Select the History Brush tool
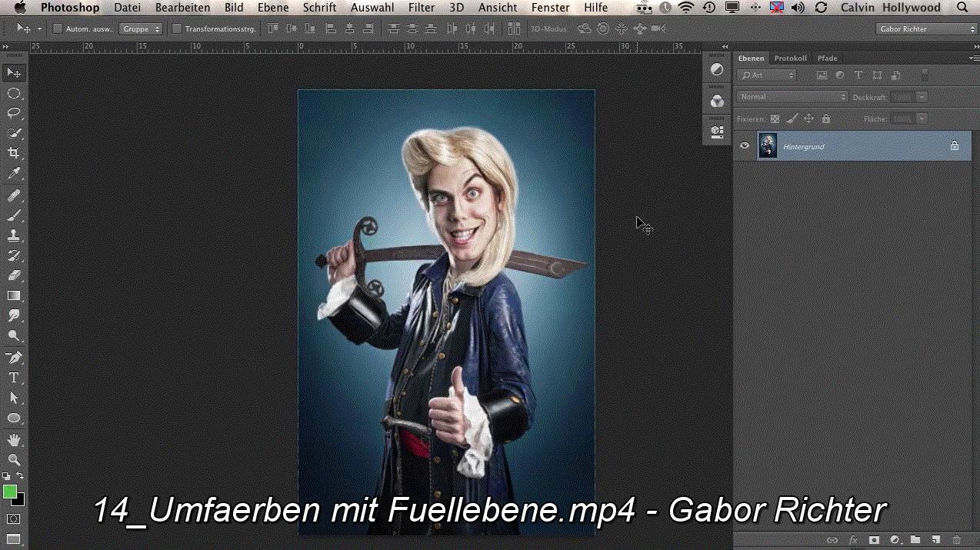 click(x=14, y=255)
